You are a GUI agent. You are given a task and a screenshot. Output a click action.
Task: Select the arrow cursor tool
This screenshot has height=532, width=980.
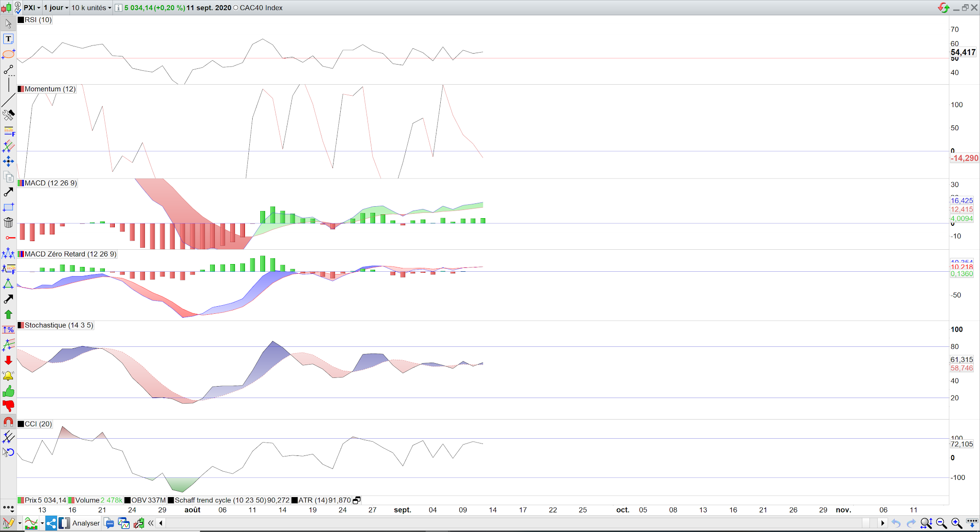8,23
